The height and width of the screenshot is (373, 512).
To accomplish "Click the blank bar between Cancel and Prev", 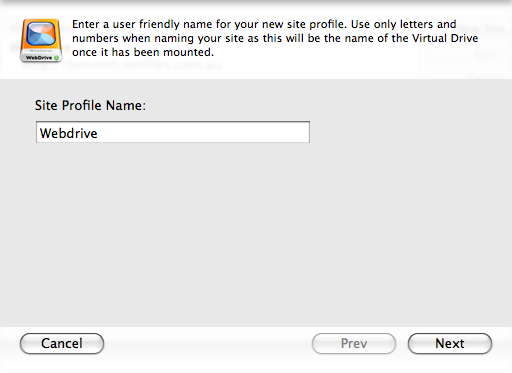I will click(208, 343).
